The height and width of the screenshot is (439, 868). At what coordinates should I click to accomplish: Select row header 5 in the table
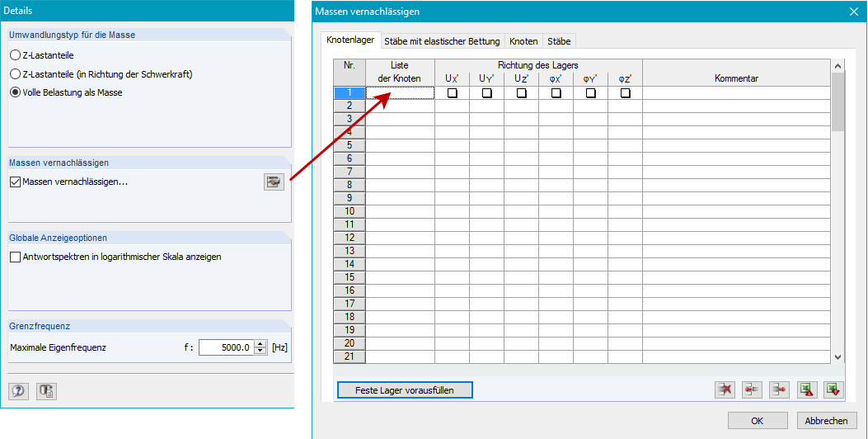(350, 145)
